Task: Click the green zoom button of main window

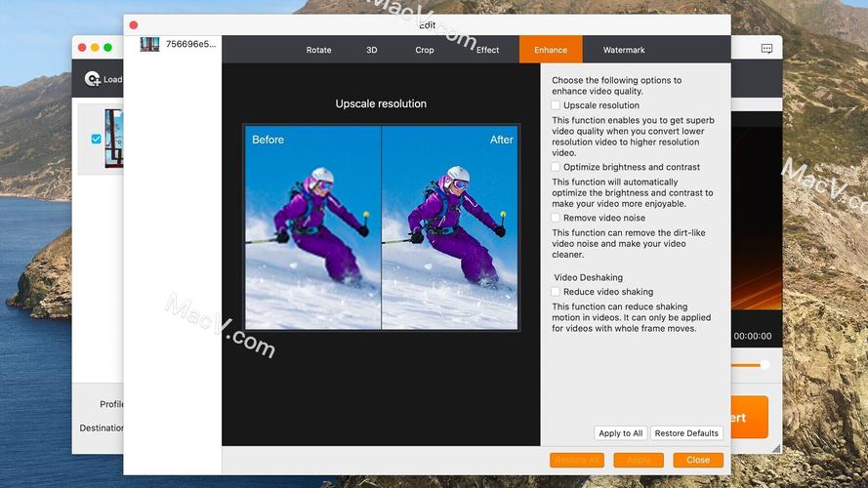Action: tap(108, 48)
